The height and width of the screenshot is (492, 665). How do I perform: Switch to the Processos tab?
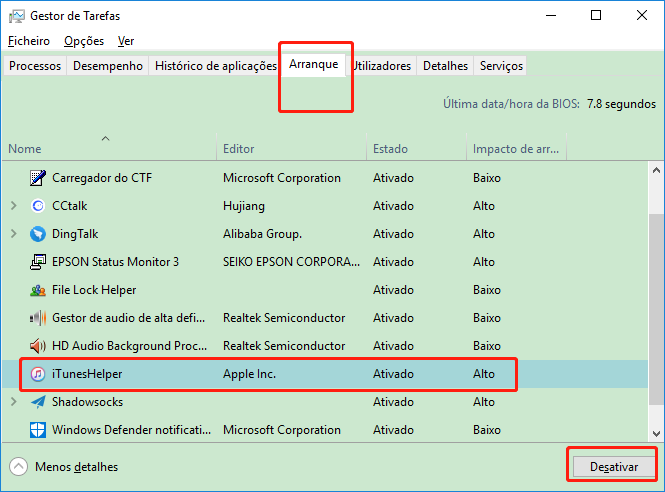pos(35,66)
